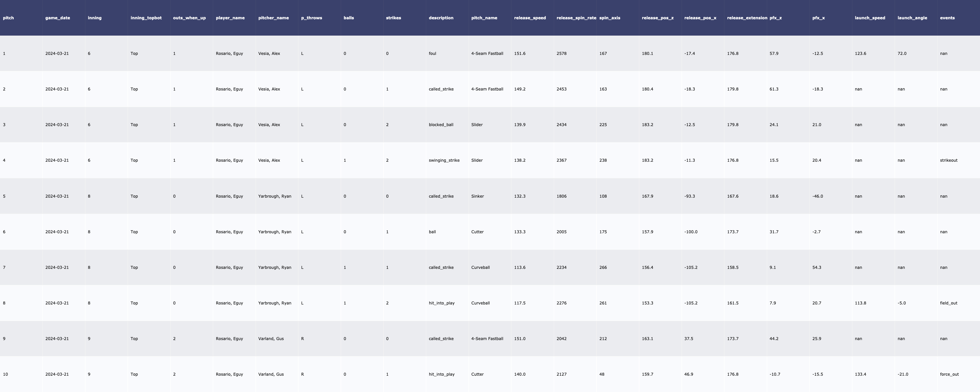Click the spin axis value 48
The image size is (980, 392).
601,374
